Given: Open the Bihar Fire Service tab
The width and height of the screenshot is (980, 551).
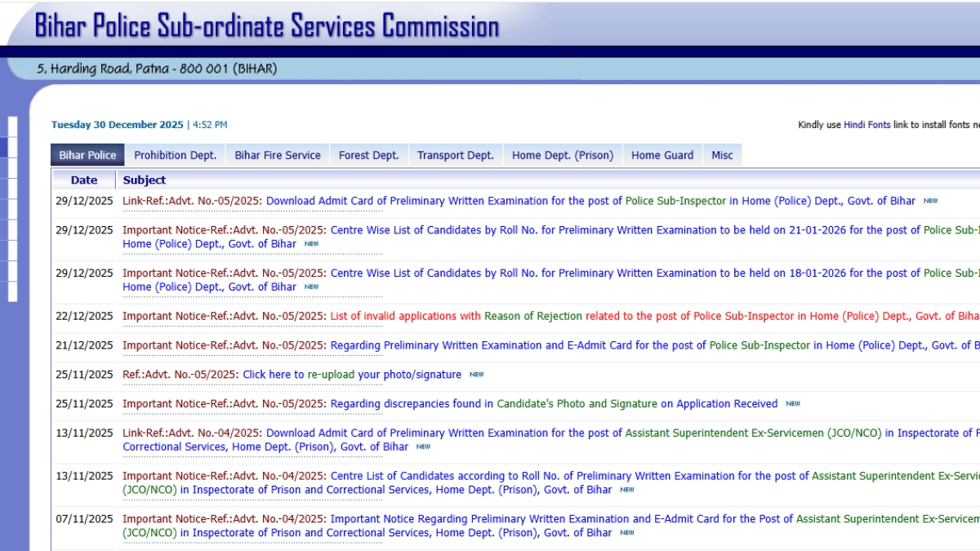Looking at the screenshot, I should pos(278,155).
